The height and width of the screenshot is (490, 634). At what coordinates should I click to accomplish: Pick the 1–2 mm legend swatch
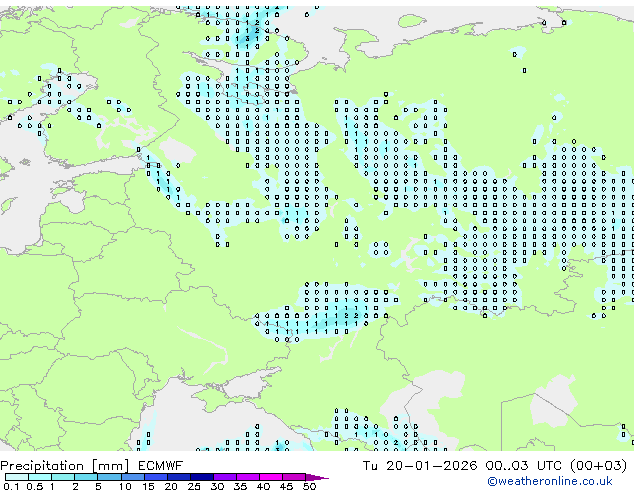[63, 477]
